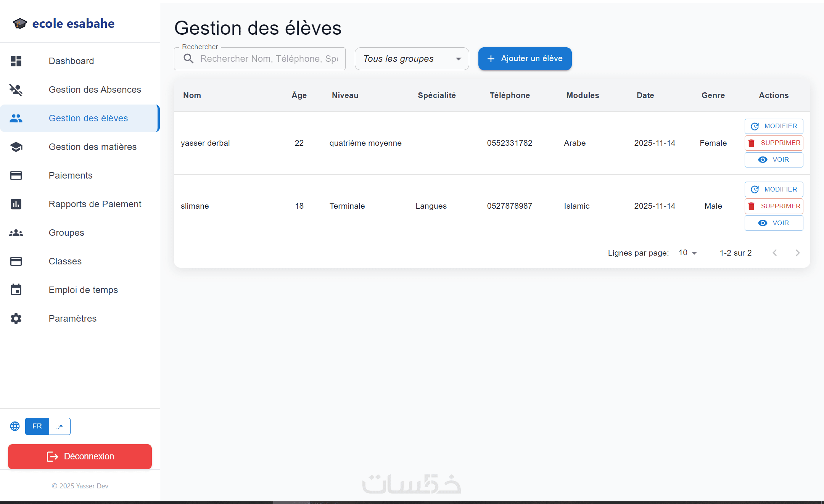View details of yasser derbal

tap(774, 160)
